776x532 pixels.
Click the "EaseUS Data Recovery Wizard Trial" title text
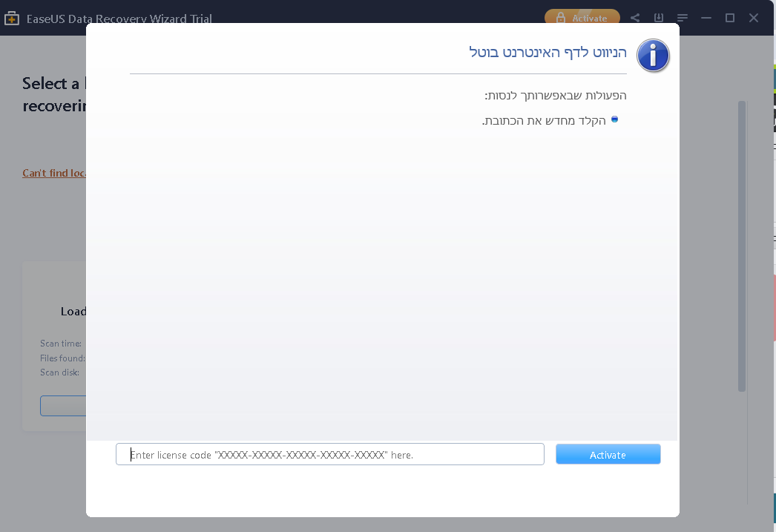[x=119, y=19]
